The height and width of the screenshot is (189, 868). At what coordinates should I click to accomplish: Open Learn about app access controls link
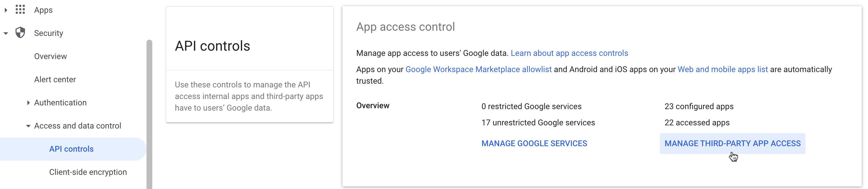[x=569, y=53]
